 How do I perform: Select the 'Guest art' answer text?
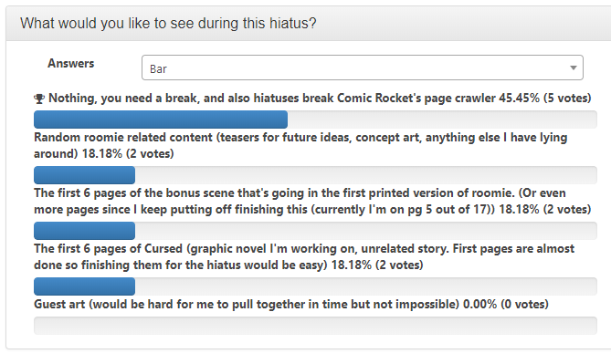tap(247, 304)
